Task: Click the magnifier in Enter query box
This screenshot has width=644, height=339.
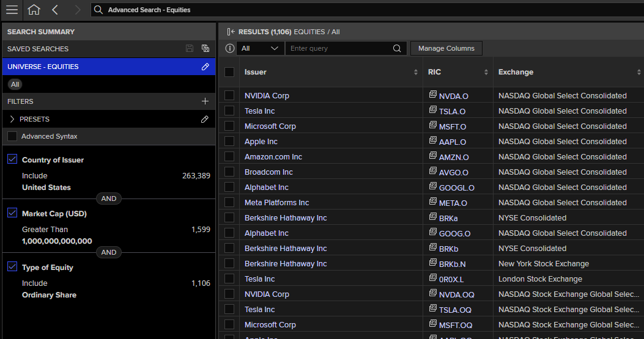Action: 397,48
